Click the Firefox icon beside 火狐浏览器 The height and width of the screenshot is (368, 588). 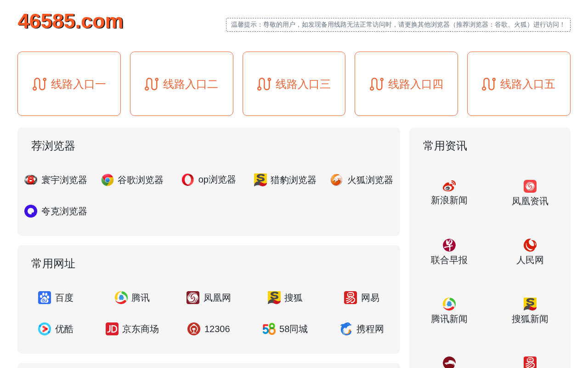[x=337, y=180]
